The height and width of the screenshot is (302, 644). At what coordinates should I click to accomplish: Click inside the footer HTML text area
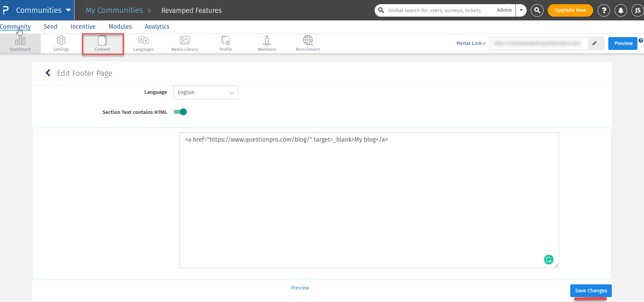pyautogui.click(x=369, y=200)
